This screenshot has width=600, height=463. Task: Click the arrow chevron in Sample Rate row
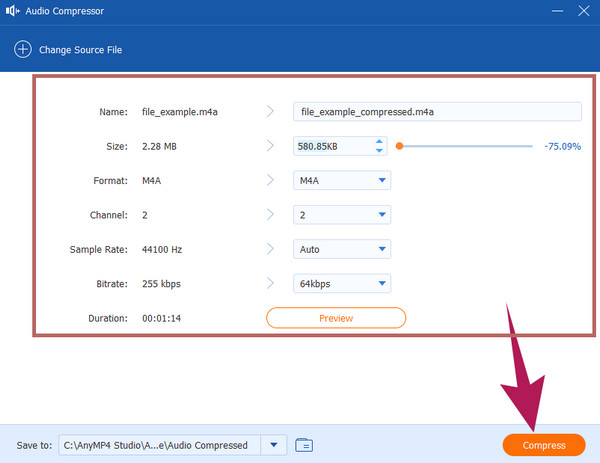click(270, 249)
